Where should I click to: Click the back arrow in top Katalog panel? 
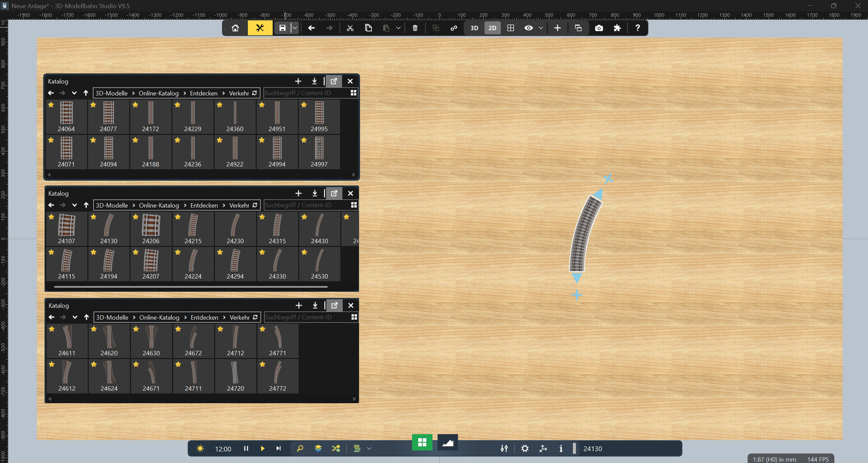click(x=51, y=93)
